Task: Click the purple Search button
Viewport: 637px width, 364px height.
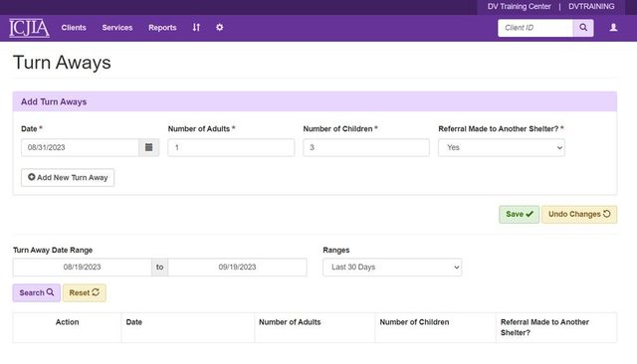Action: tap(37, 292)
